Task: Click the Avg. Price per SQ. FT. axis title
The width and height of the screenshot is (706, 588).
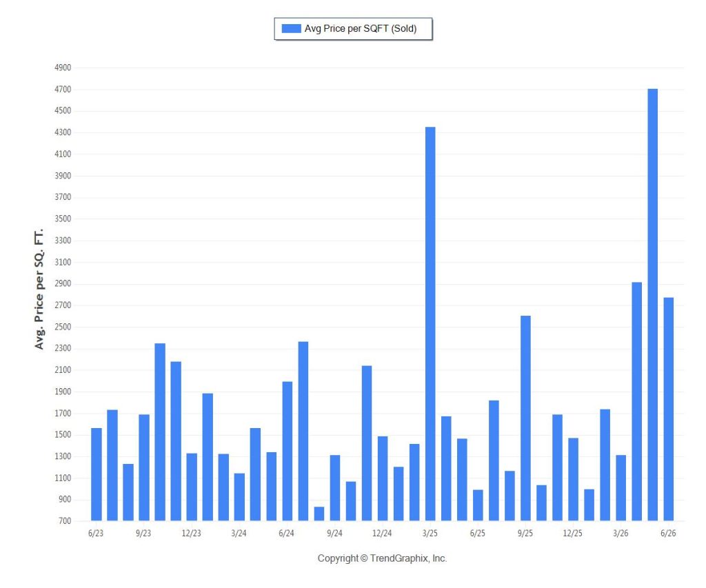Action: (39, 289)
